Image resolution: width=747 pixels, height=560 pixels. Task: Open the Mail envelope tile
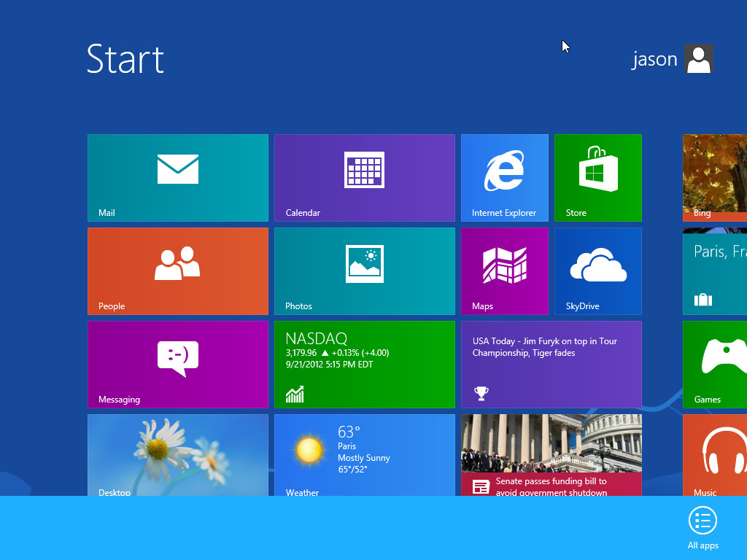(178, 178)
